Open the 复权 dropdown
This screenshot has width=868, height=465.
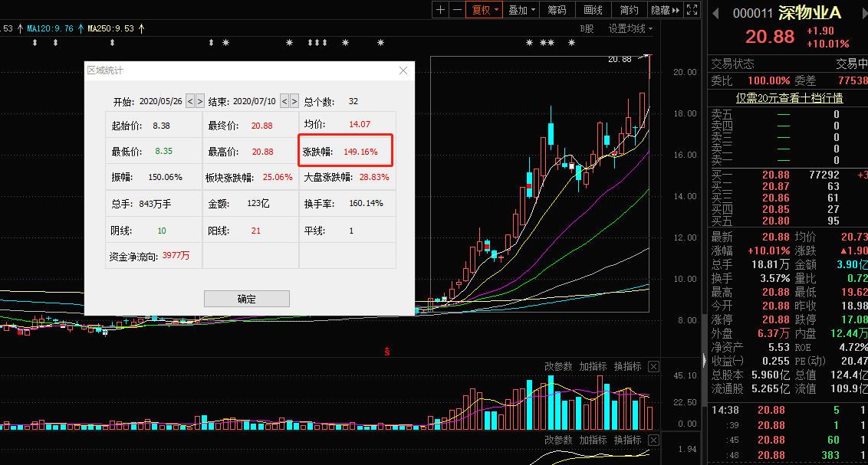pyautogui.click(x=485, y=10)
